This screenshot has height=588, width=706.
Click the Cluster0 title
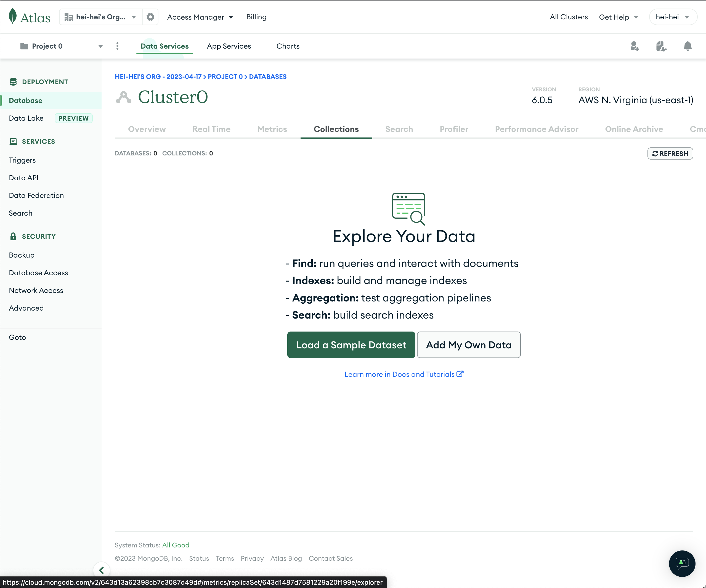[173, 97]
